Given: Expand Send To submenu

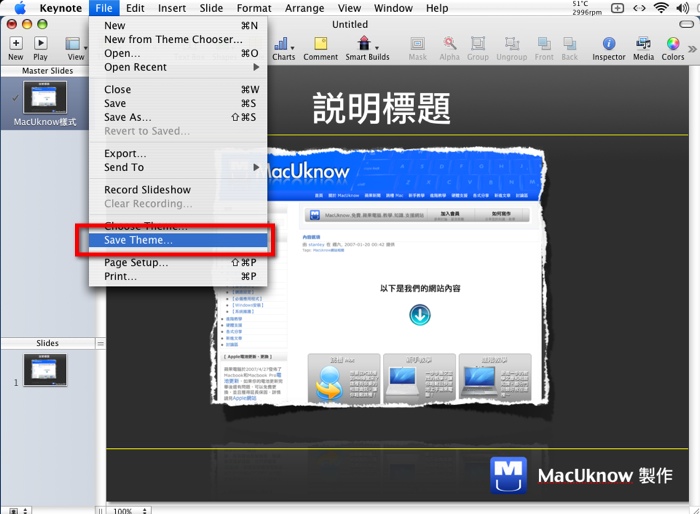Looking at the screenshot, I should point(178,167).
